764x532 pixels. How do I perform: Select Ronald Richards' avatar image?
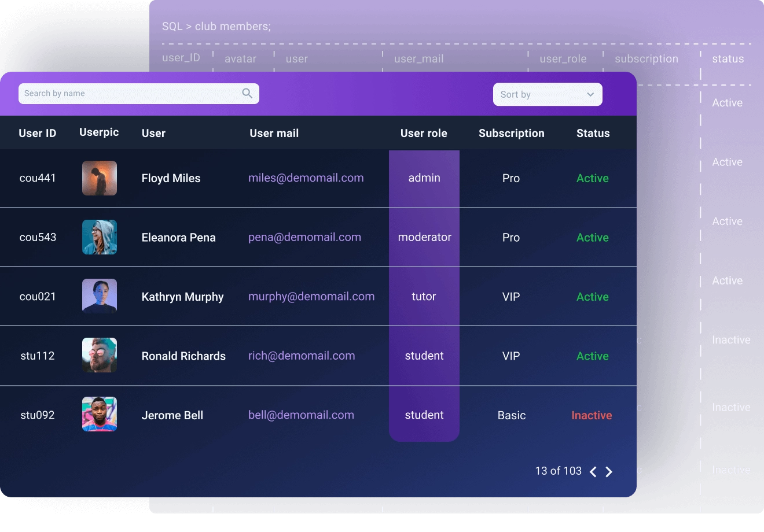pyautogui.click(x=100, y=355)
